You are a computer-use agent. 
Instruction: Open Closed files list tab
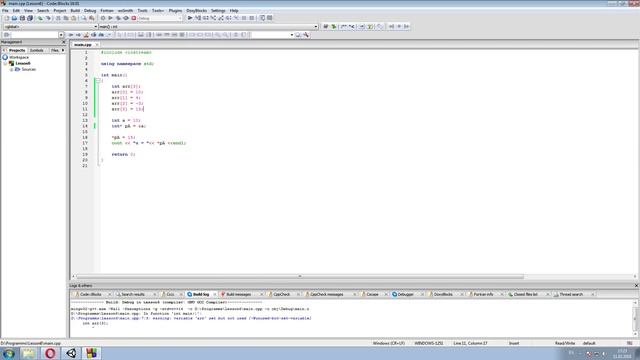coord(525,294)
